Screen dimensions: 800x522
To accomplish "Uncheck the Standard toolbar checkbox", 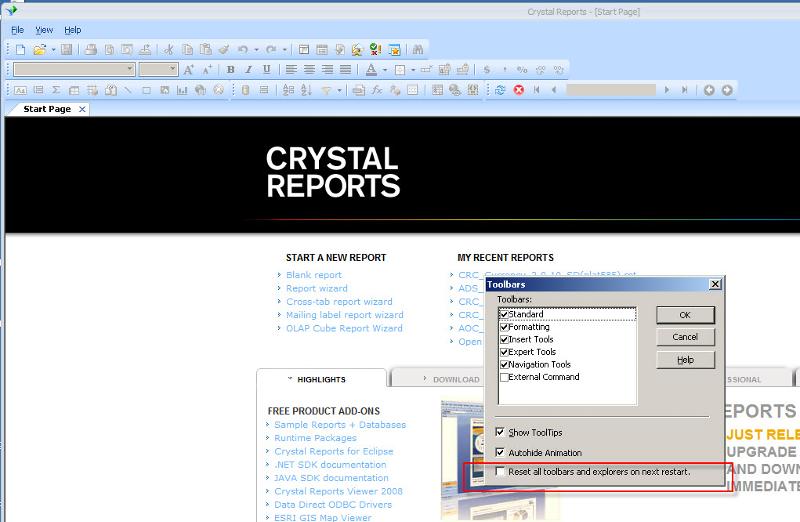I will point(504,314).
